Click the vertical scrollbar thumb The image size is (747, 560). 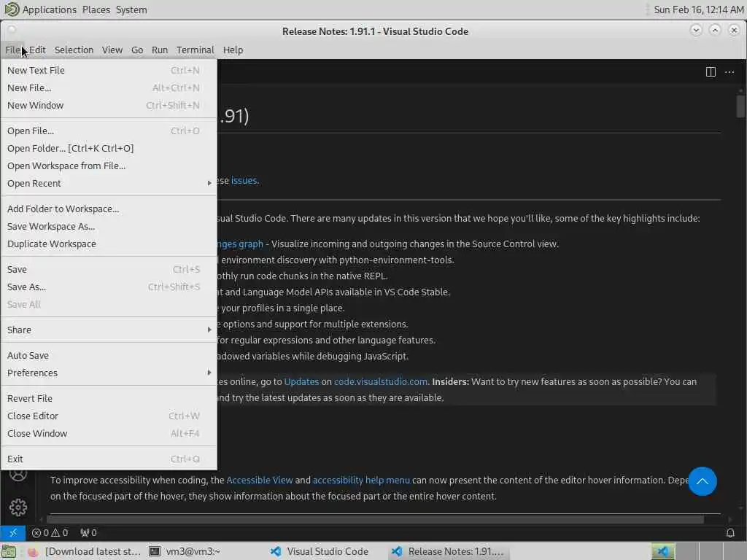[740, 106]
